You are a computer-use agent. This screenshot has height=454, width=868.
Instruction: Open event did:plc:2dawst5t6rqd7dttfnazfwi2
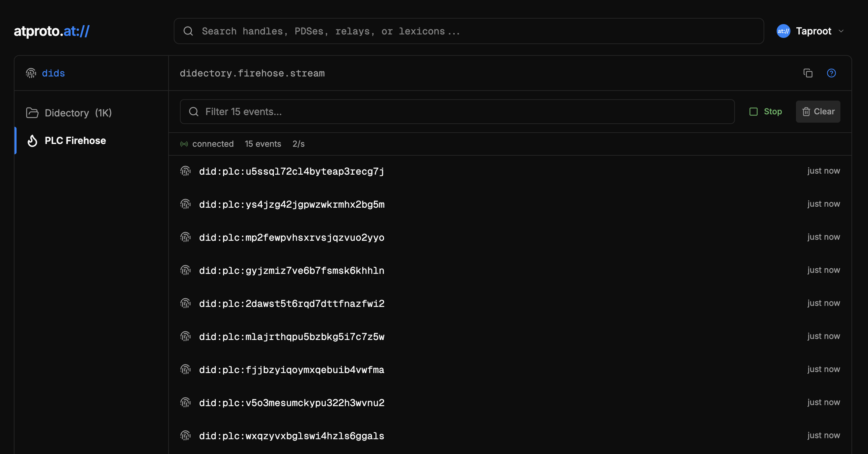click(292, 303)
